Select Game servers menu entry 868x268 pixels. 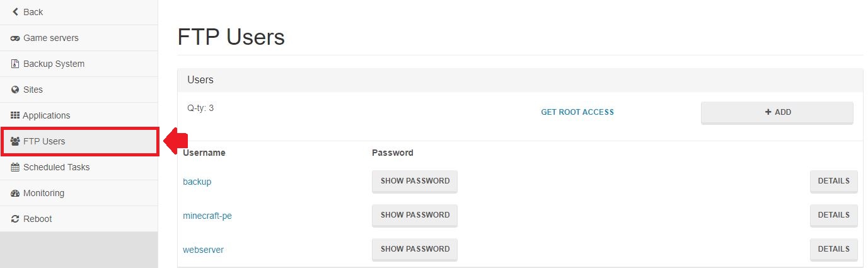[x=50, y=38]
